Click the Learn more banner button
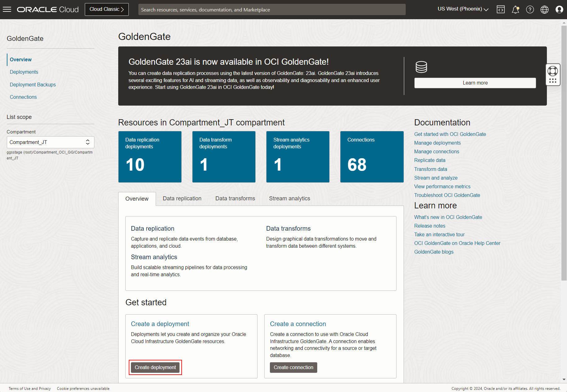Image resolution: width=567 pixels, height=392 pixels. 475,83
